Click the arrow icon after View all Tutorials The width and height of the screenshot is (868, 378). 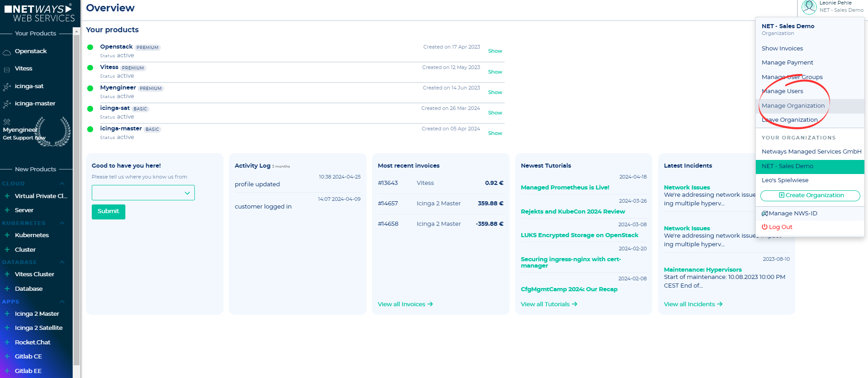(x=575, y=304)
